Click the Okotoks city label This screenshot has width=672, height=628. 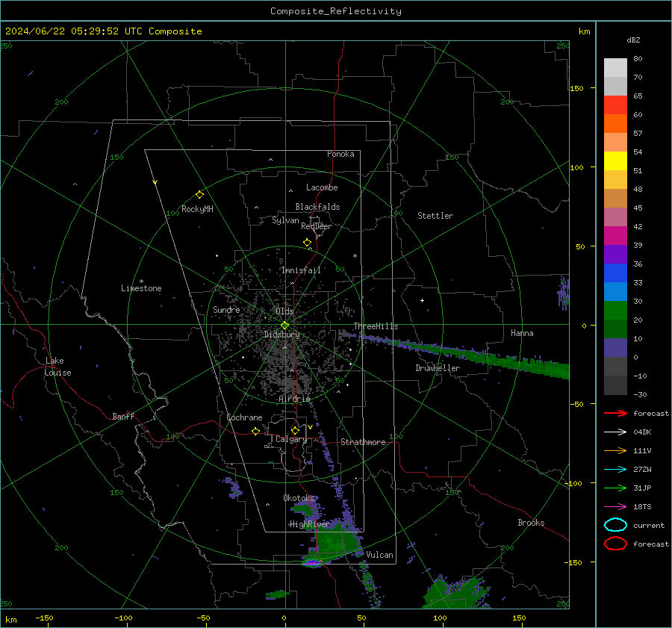coord(299,498)
